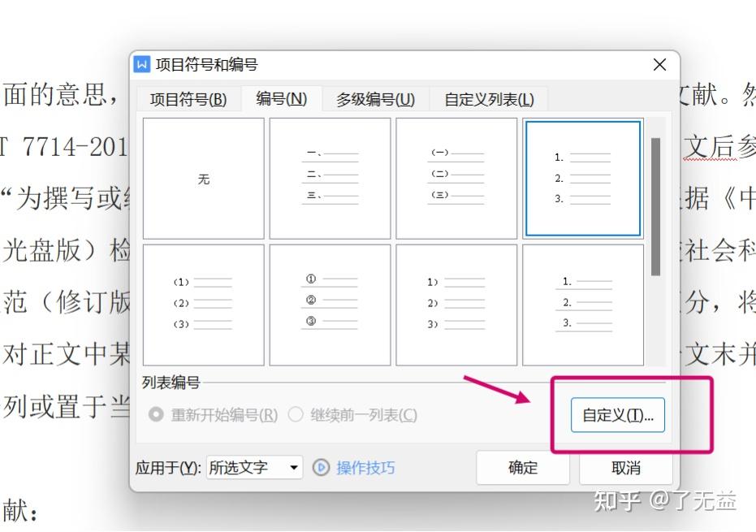Select the 编号(N) tab

tap(282, 99)
